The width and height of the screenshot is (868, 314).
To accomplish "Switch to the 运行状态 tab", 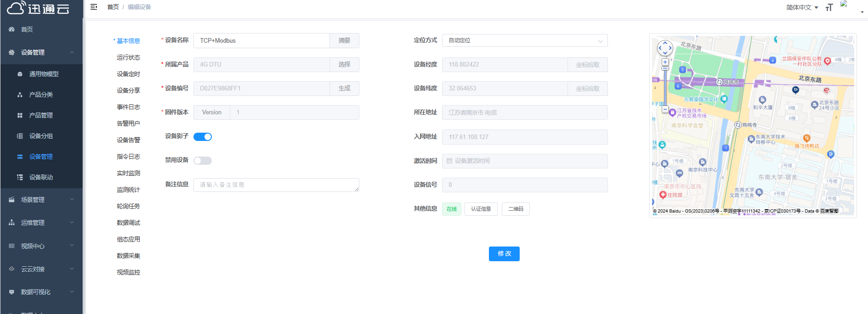I will coord(128,57).
